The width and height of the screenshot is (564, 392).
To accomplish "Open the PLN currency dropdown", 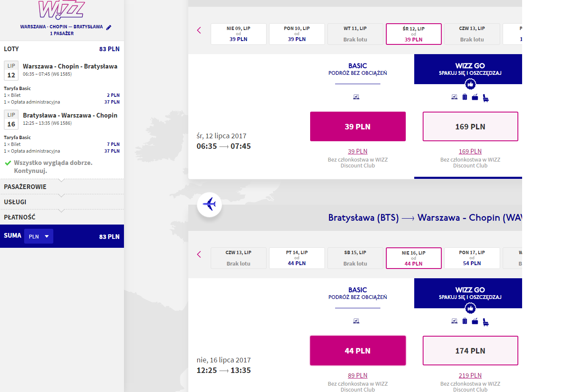I will click(39, 236).
